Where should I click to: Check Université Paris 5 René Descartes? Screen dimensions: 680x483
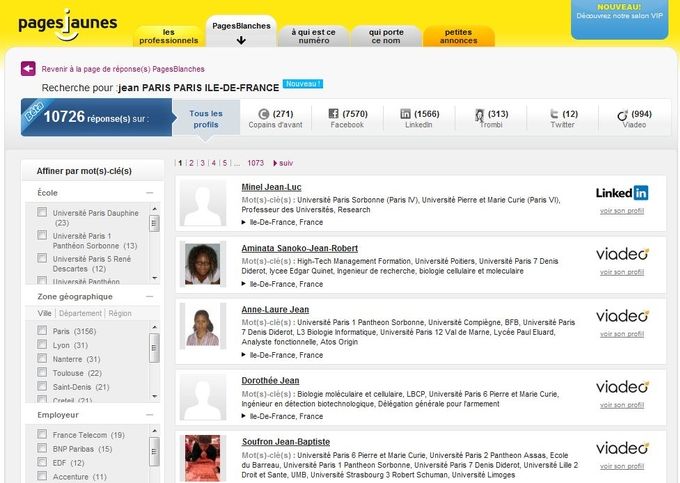(42, 258)
